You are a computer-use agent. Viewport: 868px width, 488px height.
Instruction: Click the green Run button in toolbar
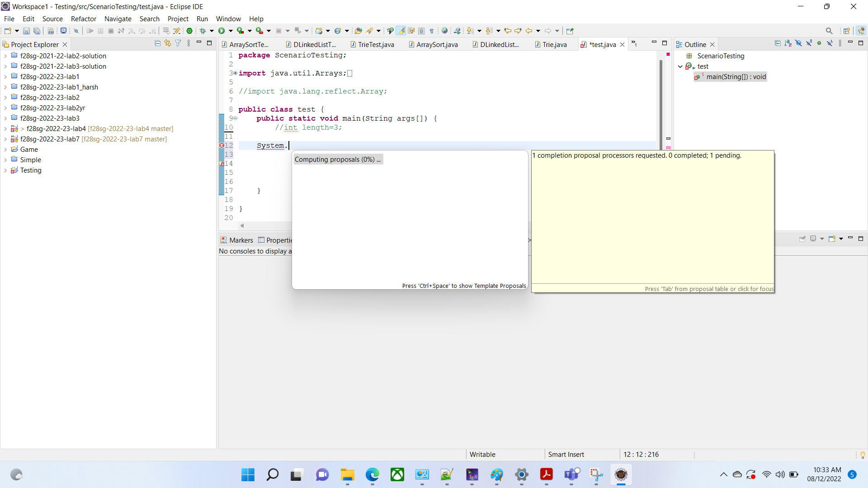[222, 31]
